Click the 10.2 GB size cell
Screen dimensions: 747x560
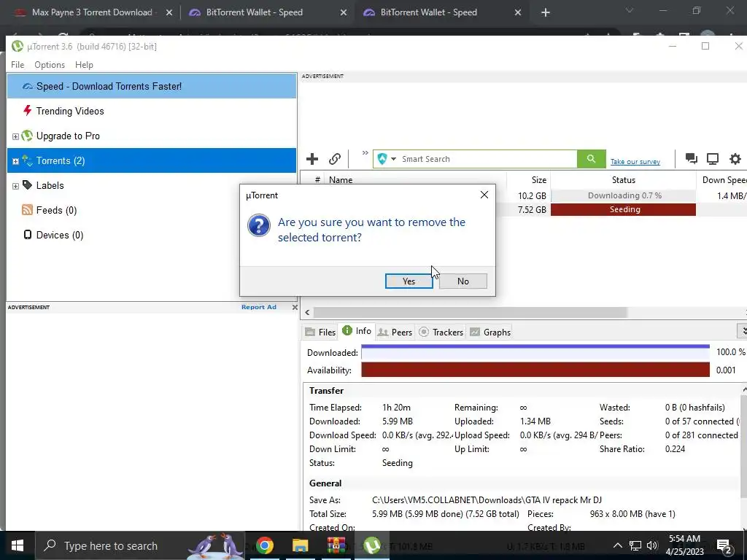tap(532, 195)
